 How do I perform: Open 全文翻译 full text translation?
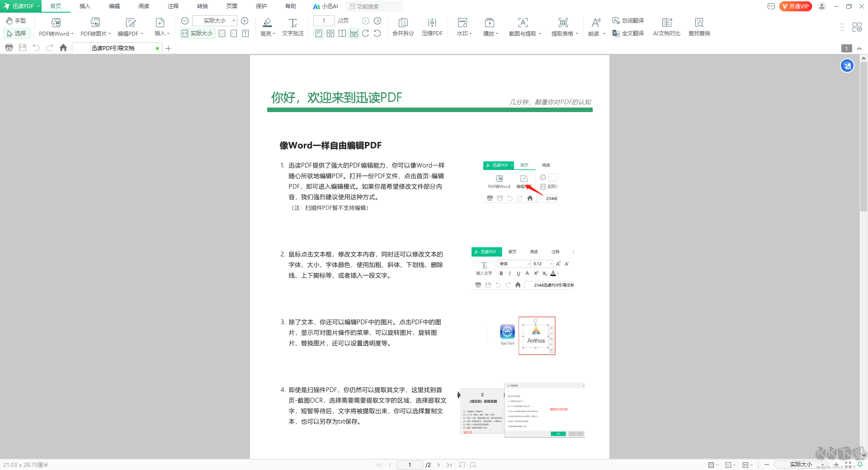pos(628,33)
